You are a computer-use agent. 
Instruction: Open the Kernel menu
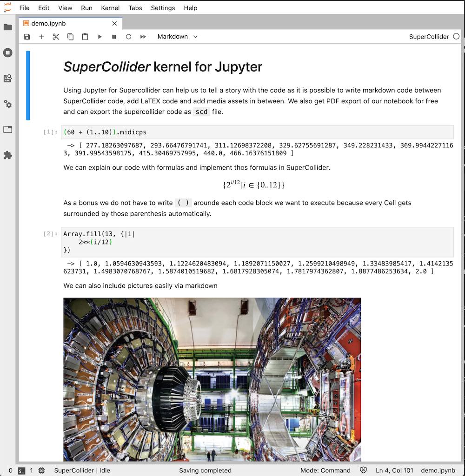pyautogui.click(x=110, y=8)
